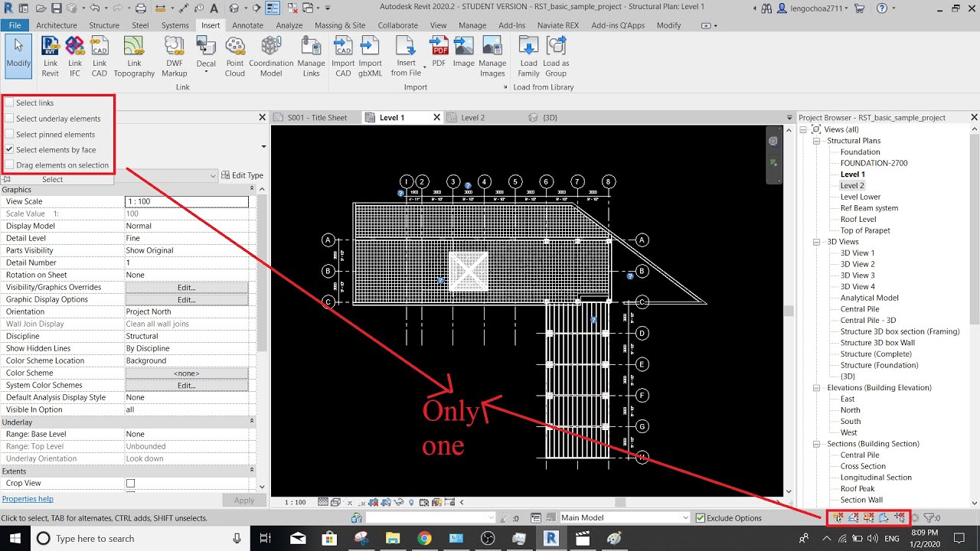Open the Coordination Model tool
Viewport: 980px width, 551px height.
(x=271, y=56)
